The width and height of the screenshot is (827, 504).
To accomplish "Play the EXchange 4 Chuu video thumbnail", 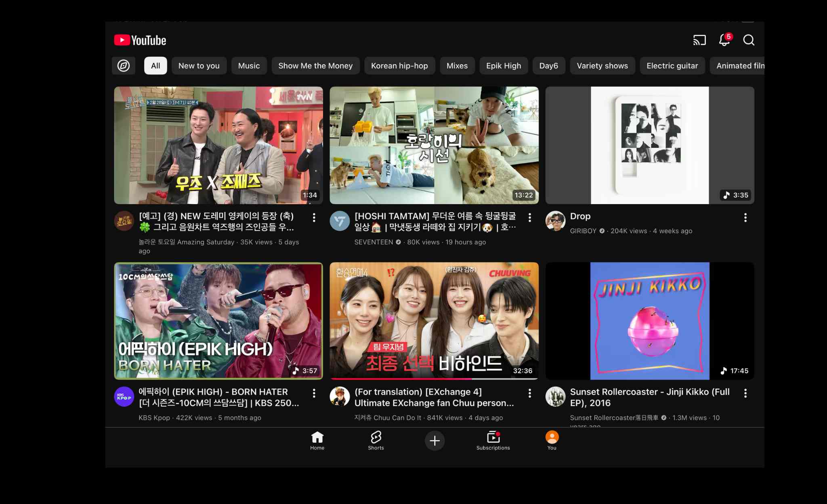I will pos(434,321).
